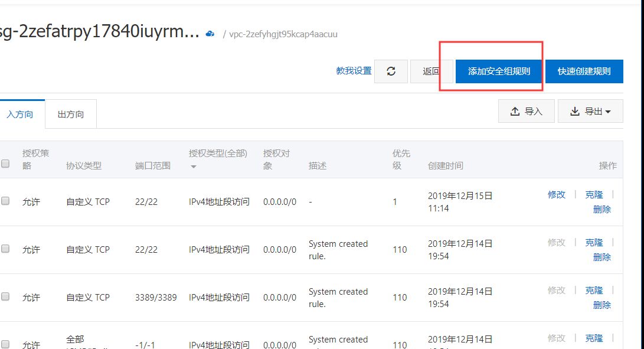Image resolution: width=644 pixels, height=349 pixels.
Task: Click 删除 for the 3389/3389 rule
Action: pyautogui.click(x=601, y=305)
